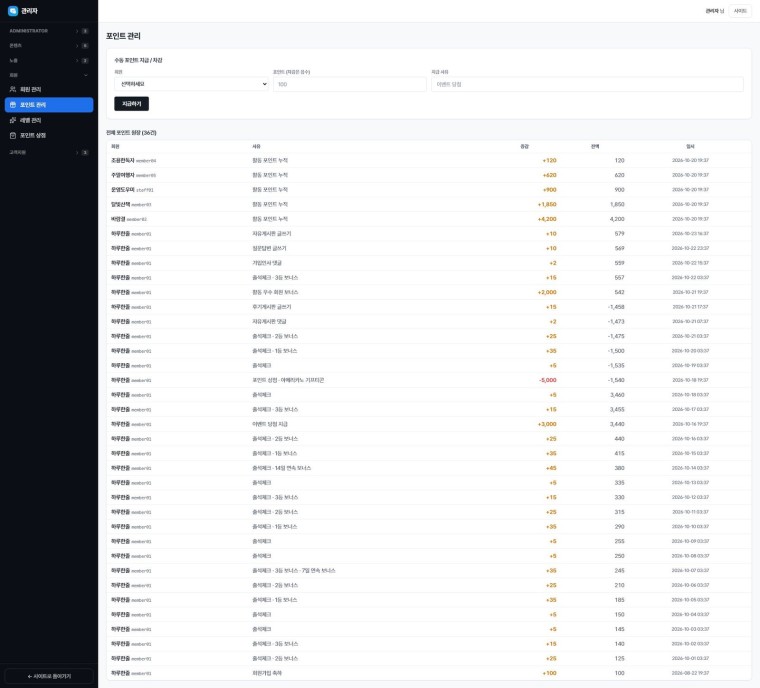This screenshot has height=688, width=760.
Task: Open the 회원 선택하세요 dropdown
Action: point(191,84)
